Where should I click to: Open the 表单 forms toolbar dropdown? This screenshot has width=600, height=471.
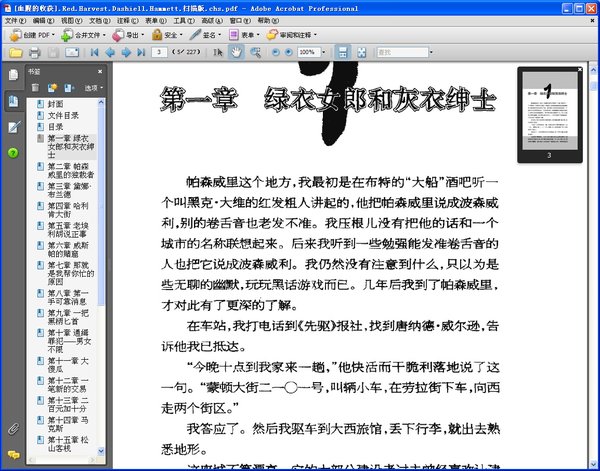(244, 35)
